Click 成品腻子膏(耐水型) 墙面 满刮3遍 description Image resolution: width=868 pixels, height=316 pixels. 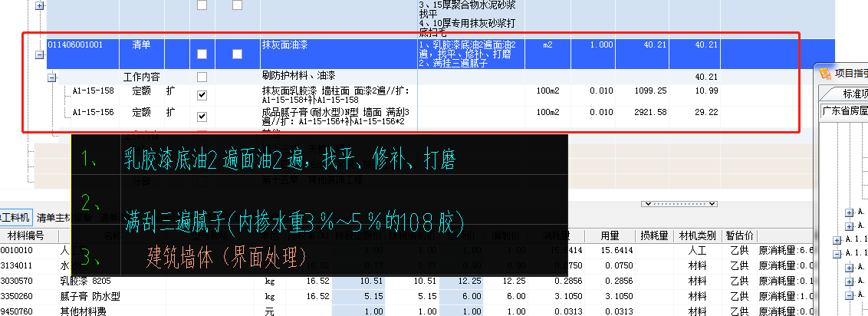(338, 117)
